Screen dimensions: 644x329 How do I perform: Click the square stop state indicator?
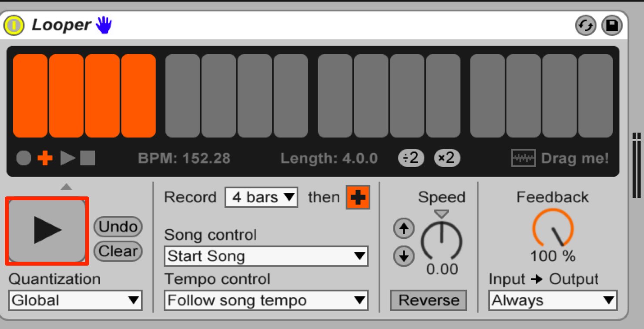(87, 158)
